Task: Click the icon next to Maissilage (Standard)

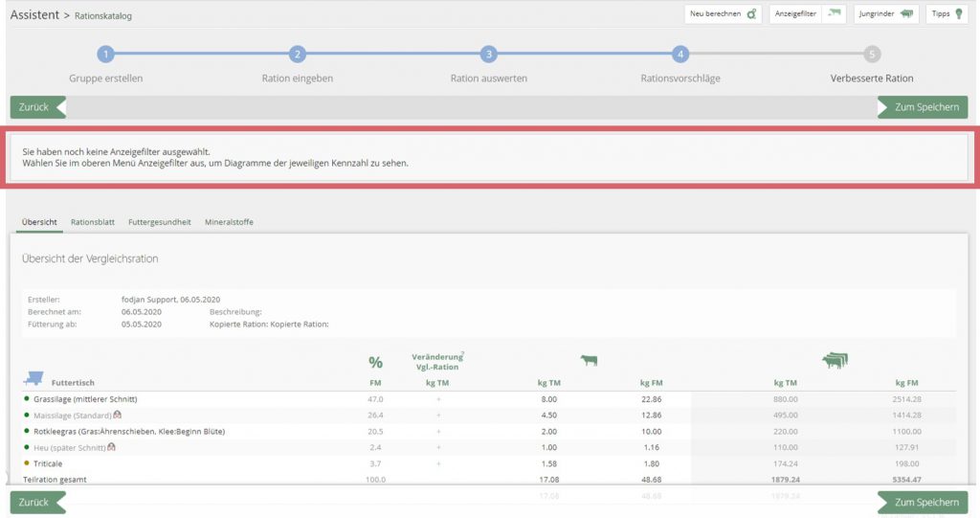Action: tap(117, 415)
